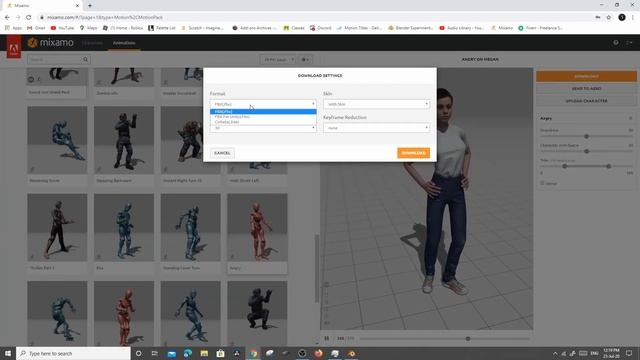Switch to the Characters tab
Viewport: 640px width, 360px height.
(92, 43)
